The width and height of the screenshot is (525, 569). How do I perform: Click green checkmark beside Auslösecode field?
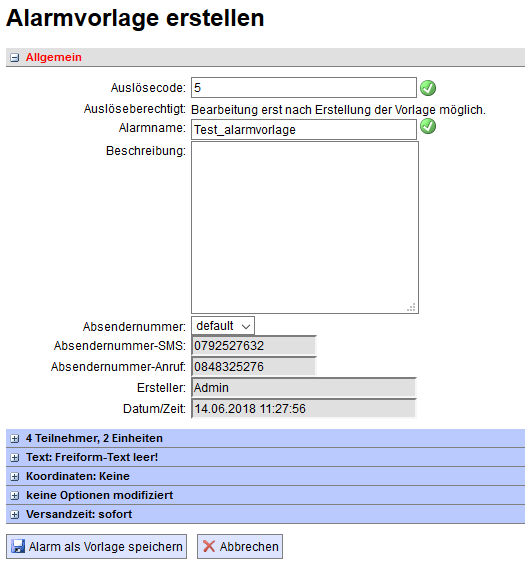tap(428, 88)
